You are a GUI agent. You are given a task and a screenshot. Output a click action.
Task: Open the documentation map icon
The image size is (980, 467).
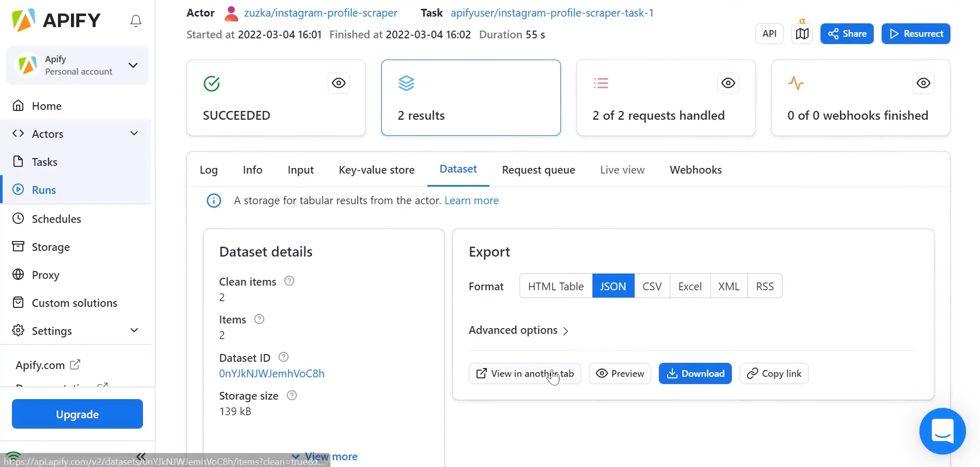(802, 34)
